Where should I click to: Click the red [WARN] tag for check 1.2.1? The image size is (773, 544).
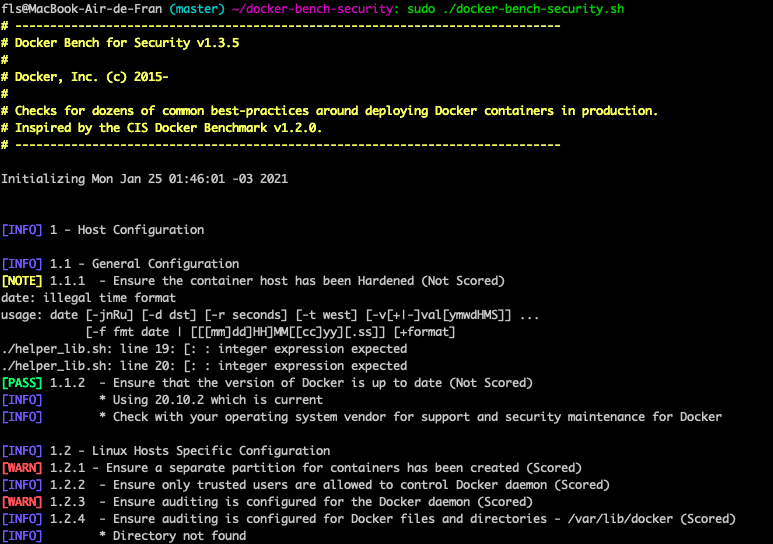[x=22, y=468]
